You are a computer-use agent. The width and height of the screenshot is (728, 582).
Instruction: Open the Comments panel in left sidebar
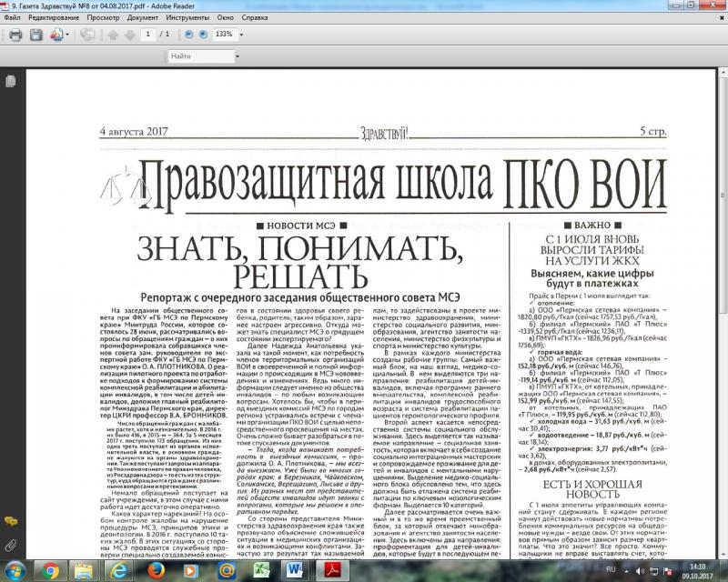[11, 521]
